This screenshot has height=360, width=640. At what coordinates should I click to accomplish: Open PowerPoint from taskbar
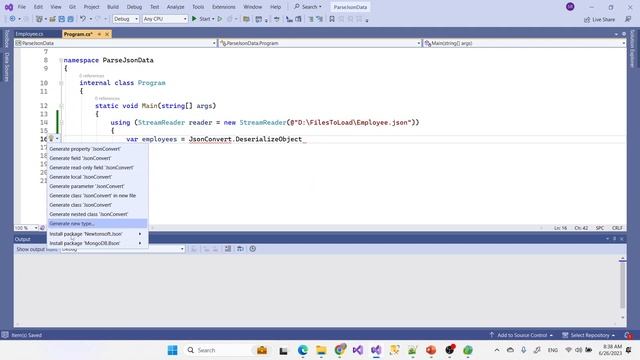[x=431, y=350]
